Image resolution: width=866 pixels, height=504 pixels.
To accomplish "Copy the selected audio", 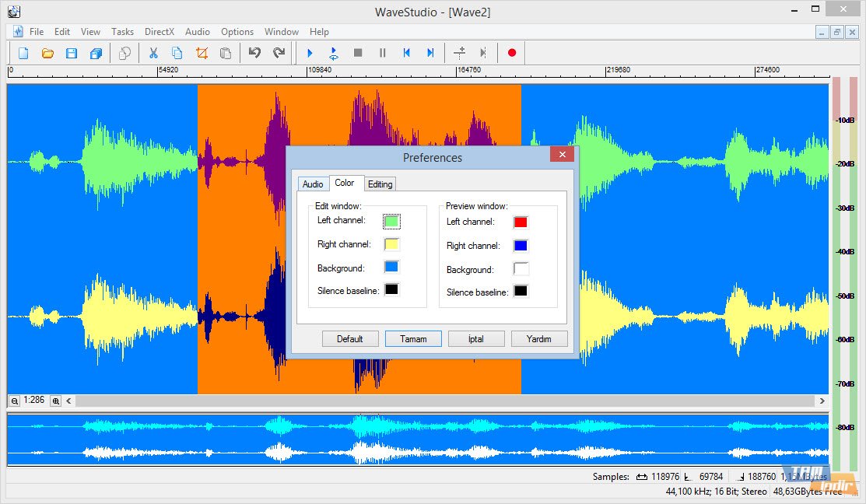I will click(177, 53).
